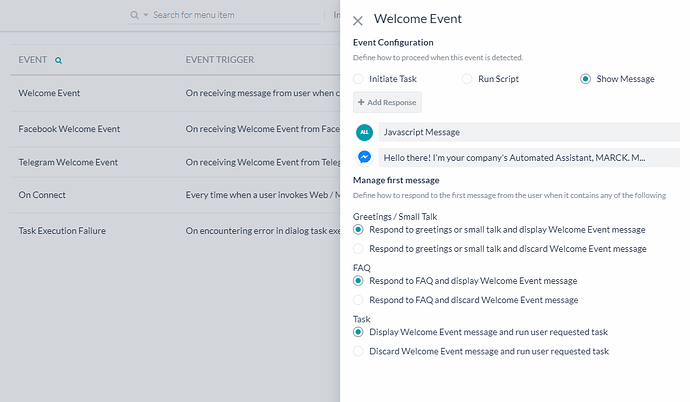Select respond to greetings and display Welcome message
Viewport: 690px width, 402px height.
[x=359, y=229]
